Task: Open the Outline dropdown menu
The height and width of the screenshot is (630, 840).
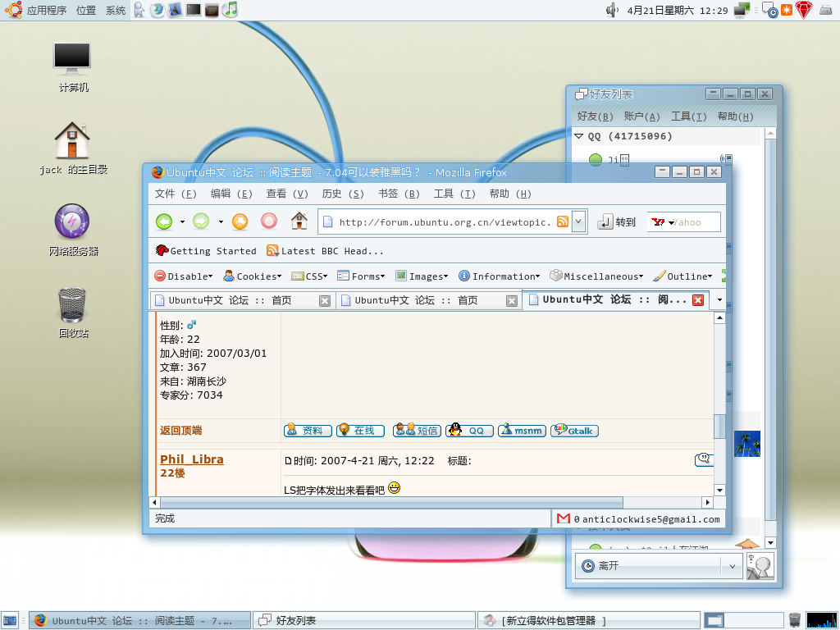Action: 683,276
